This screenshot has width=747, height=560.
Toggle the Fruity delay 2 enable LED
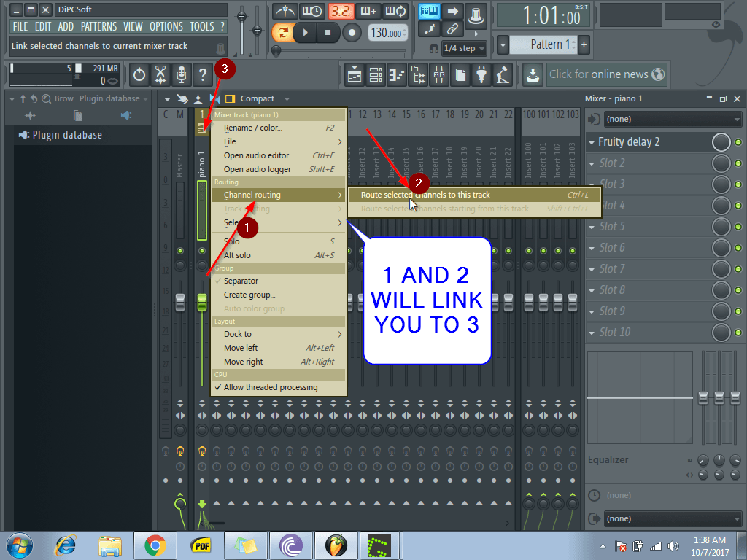pos(738,142)
